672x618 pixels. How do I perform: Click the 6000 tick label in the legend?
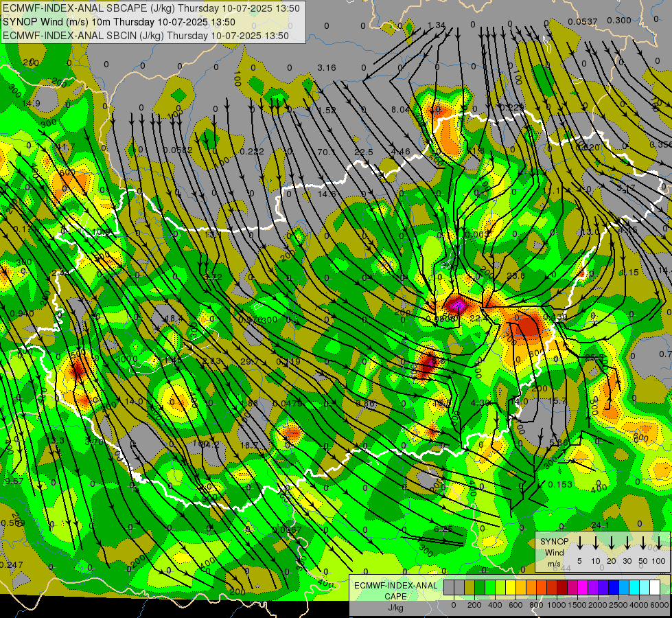click(659, 605)
